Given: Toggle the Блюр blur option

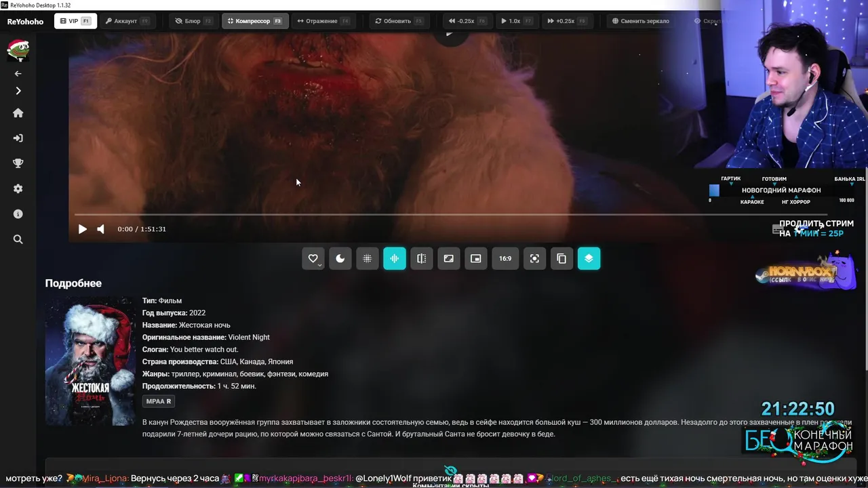Looking at the screenshot, I should (x=193, y=21).
